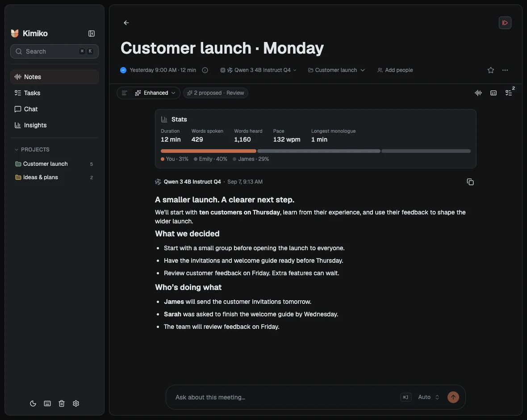Click the red record button top right
This screenshot has height=420, width=527.
click(x=505, y=23)
